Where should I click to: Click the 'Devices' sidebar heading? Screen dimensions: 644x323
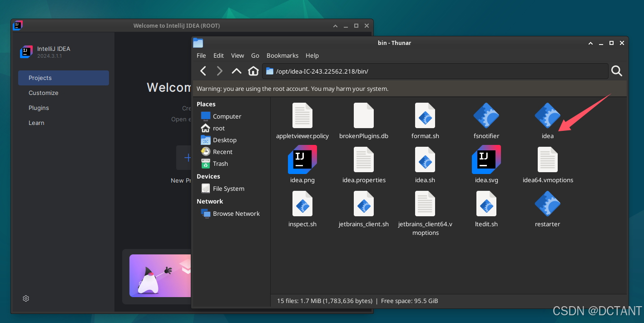tap(208, 176)
